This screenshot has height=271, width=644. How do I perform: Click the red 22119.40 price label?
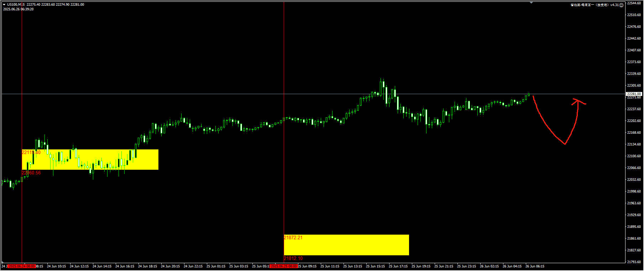[31, 152]
